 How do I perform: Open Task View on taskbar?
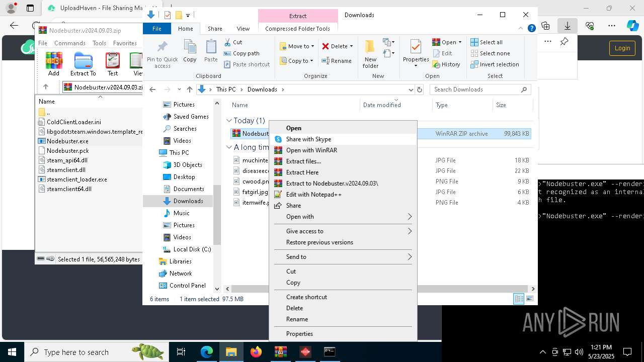(x=181, y=352)
